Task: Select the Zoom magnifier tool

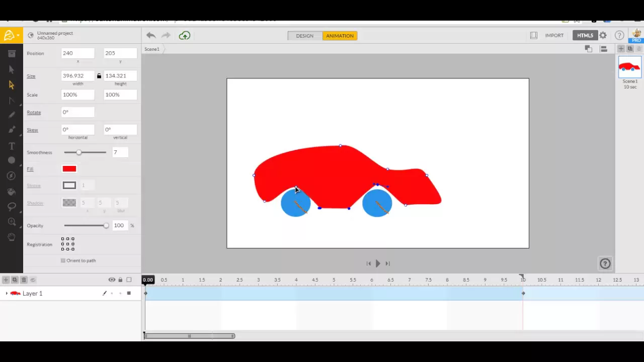Action: coord(12,222)
